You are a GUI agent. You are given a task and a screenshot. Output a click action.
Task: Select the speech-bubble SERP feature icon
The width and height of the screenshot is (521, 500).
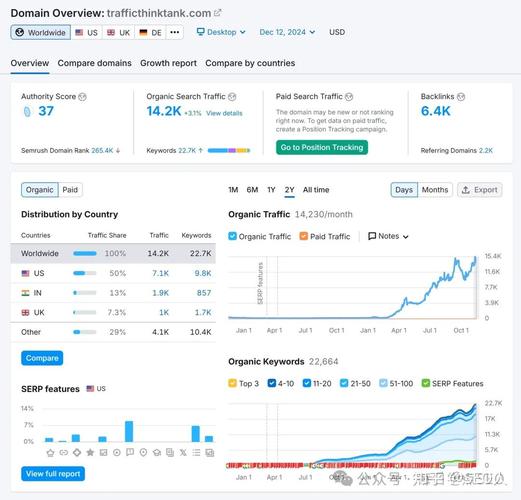coord(130,452)
